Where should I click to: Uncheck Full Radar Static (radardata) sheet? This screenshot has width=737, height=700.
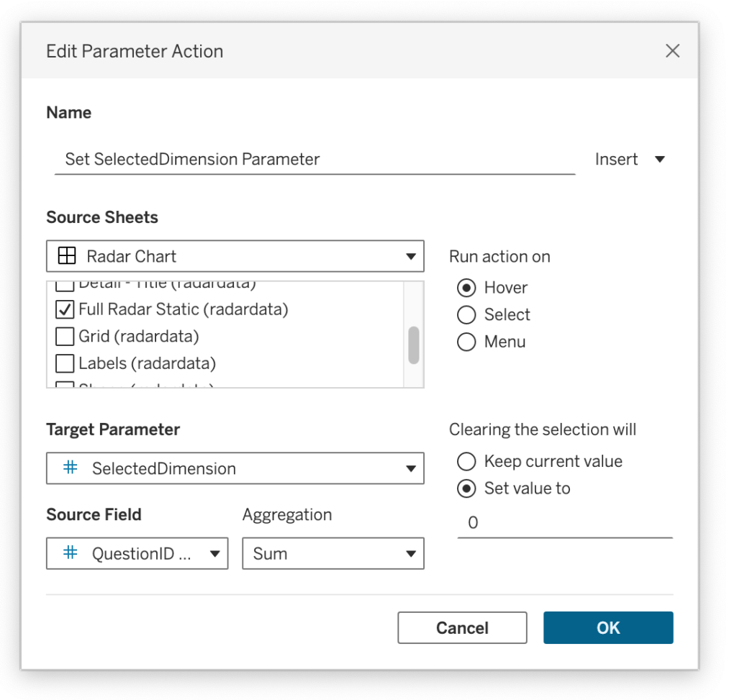point(65,309)
